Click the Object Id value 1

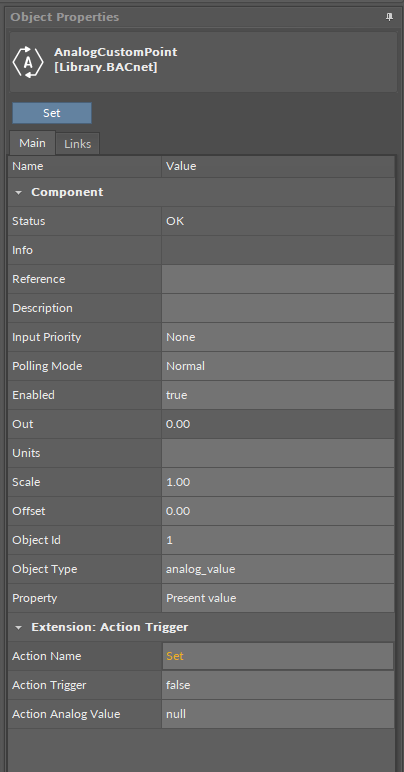click(x=278, y=540)
